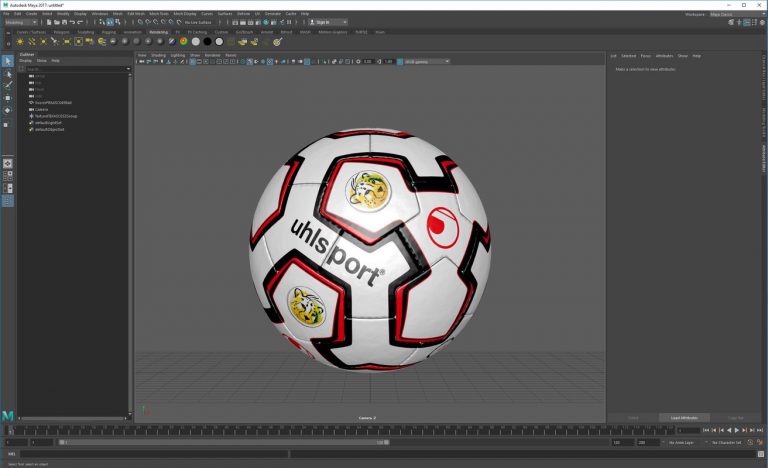This screenshot has height=468, width=768.
Task: Select the arrow Select tool in toolbox
Action: [x=7, y=61]
